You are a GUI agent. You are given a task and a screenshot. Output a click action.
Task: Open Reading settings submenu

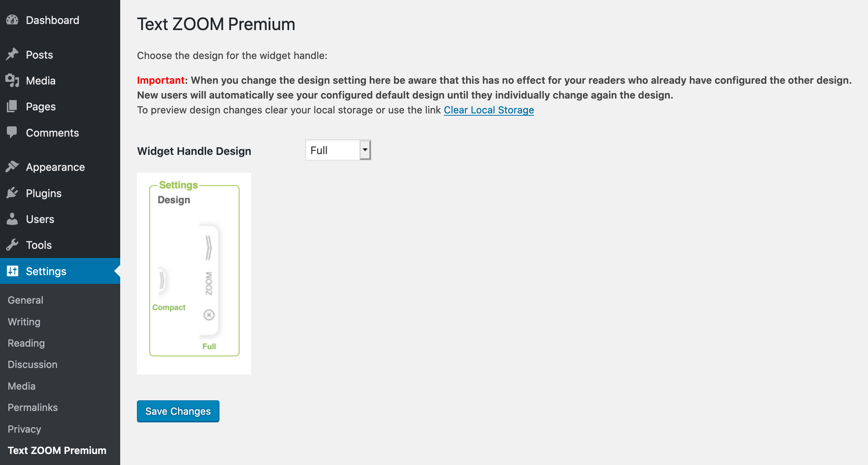(26, 343)
